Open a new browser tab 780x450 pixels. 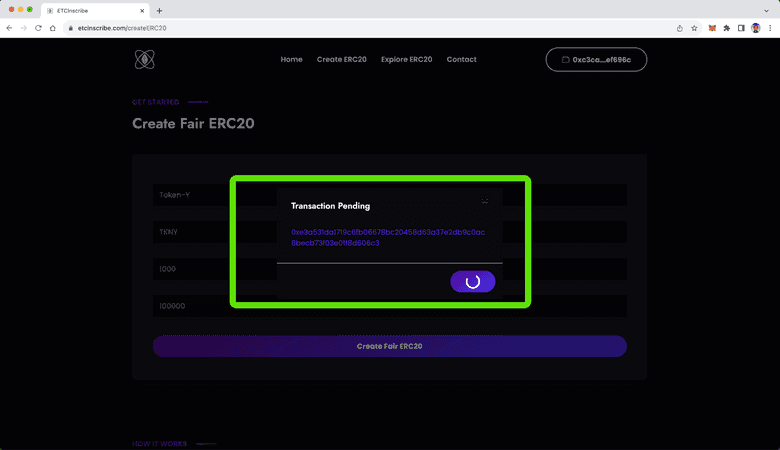(x=159, y=10)
